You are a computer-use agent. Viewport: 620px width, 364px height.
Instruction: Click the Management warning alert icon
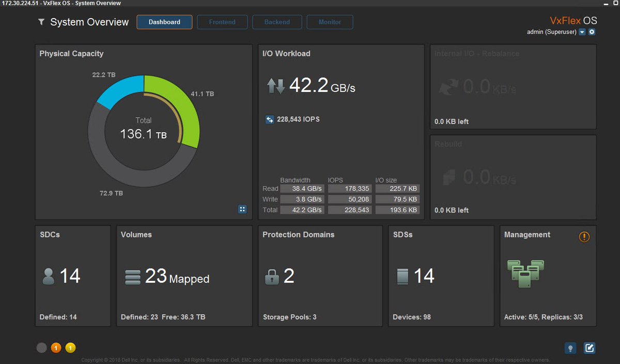point(584,237)
